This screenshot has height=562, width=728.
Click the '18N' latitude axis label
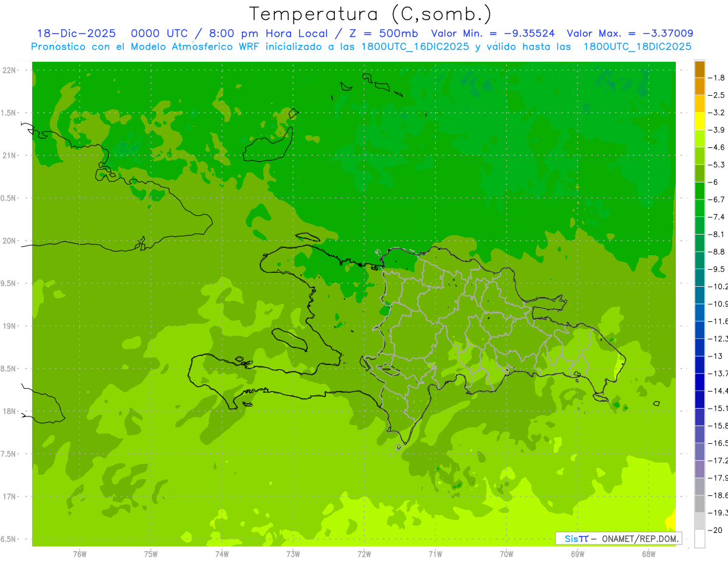[x=10, y=411]
